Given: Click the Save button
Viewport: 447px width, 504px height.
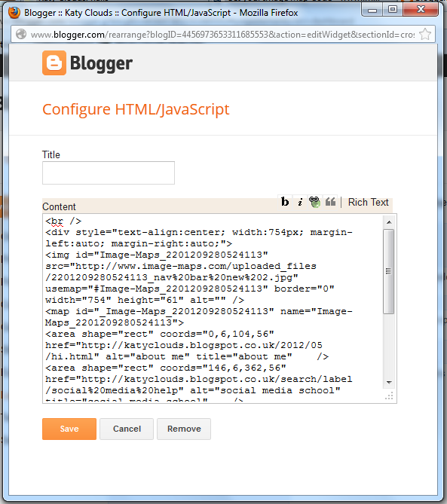Looking at the screenshot, I should [x=69, y=429].
